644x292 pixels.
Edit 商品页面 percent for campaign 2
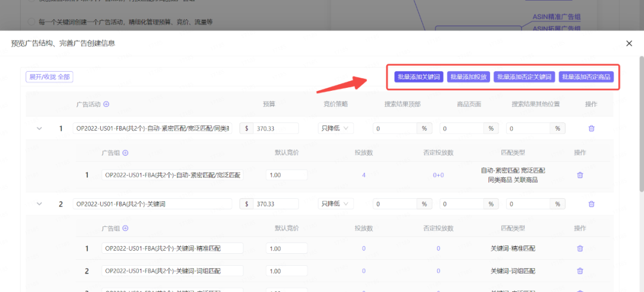[x=462, y=204]
